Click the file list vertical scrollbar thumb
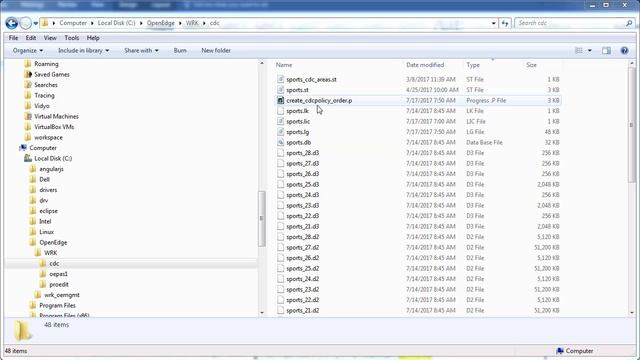This screenshot has height=360, width=640. tap(632, 125)
